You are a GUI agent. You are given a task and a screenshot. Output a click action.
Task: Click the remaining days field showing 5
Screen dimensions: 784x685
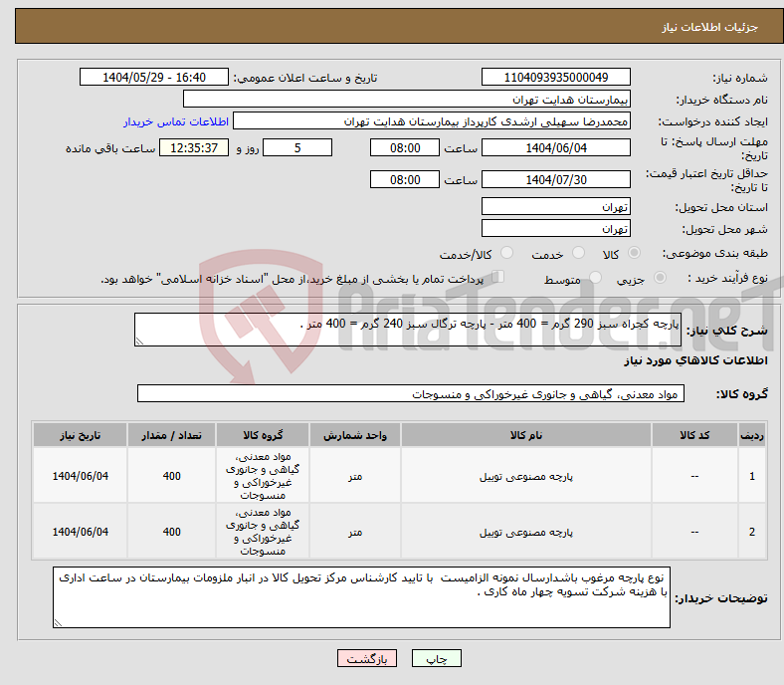tap(297, 147)
